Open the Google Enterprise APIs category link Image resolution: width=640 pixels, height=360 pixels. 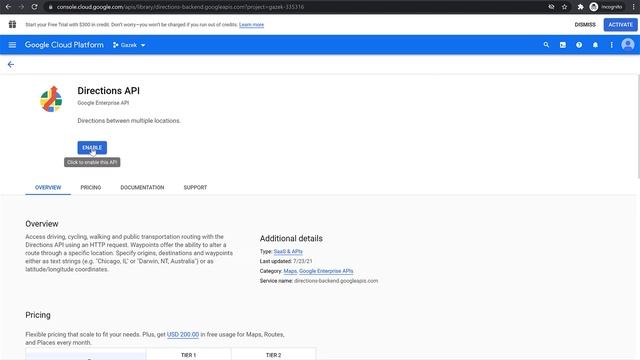326,271
